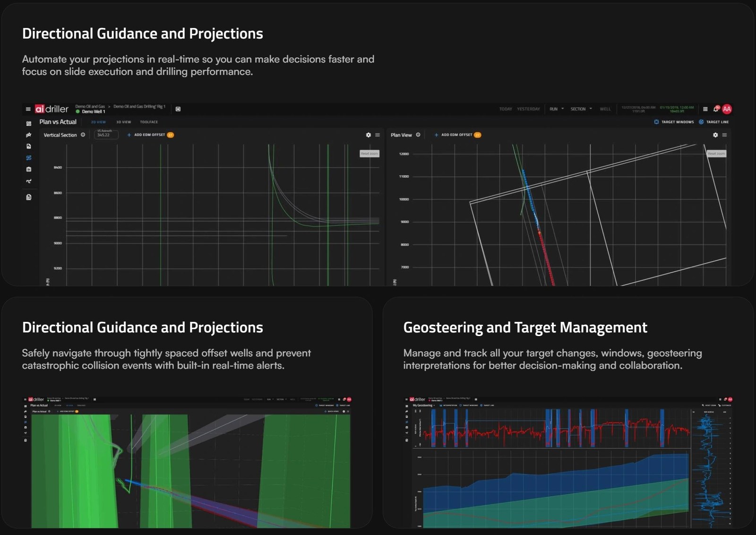The height and width of the screenshot is (535, 756).
Task: Expand the SECTION dropdown
Action: [x=581, y=109]
